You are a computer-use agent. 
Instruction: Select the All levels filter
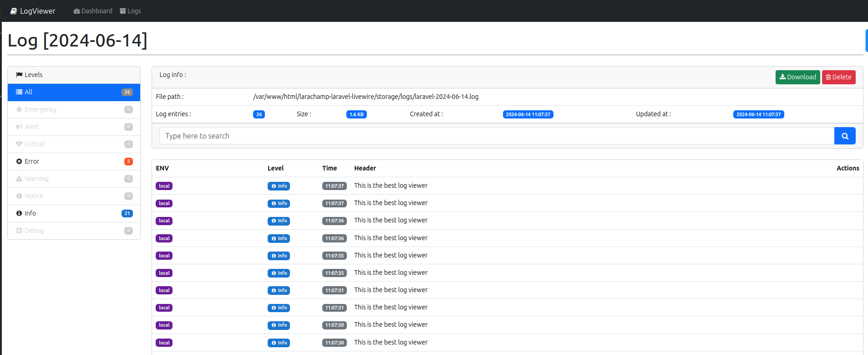pos(74,92)
